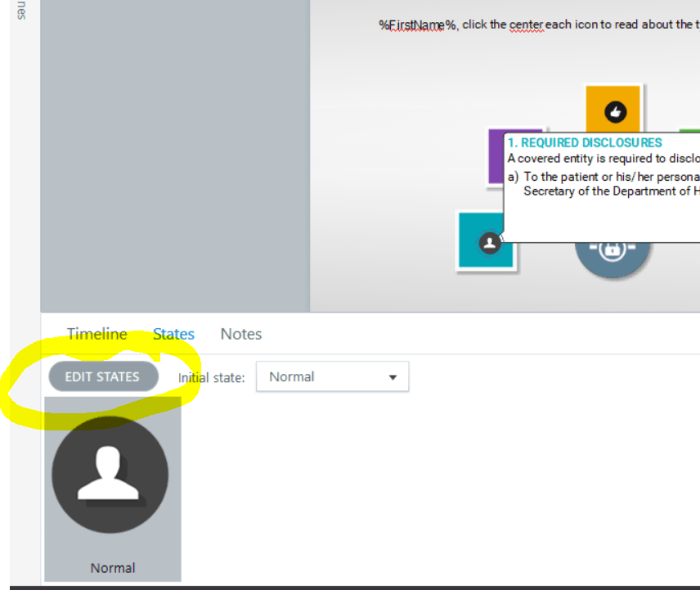Click the 'A covered entity is required' line

[x=604, y=159]
